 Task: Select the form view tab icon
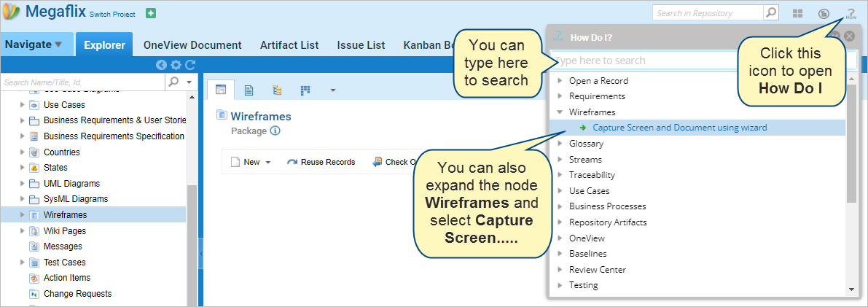pos(220,90)
